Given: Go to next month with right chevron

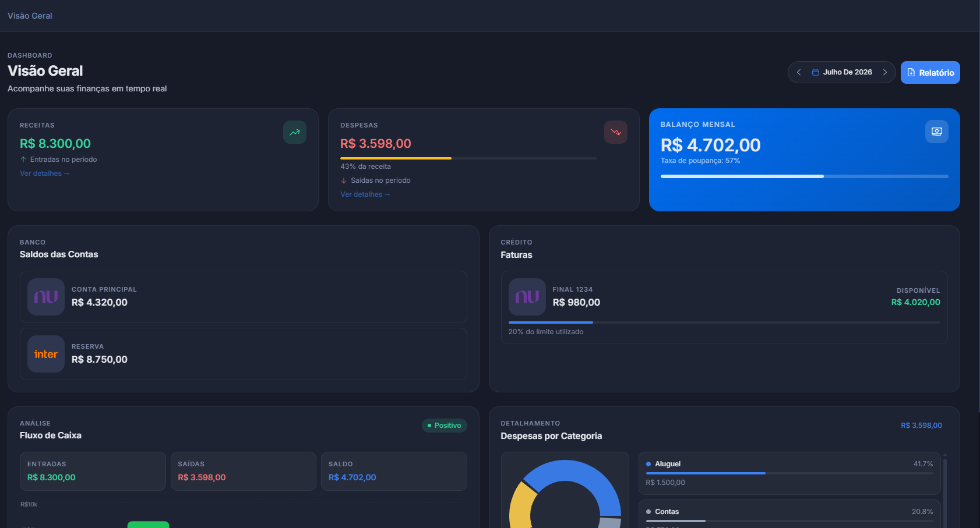Looking at the screenshot, I should coord(885,72).
